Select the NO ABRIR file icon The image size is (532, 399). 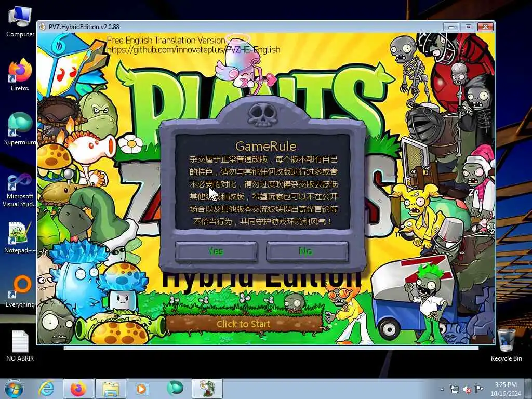[20, 345]
